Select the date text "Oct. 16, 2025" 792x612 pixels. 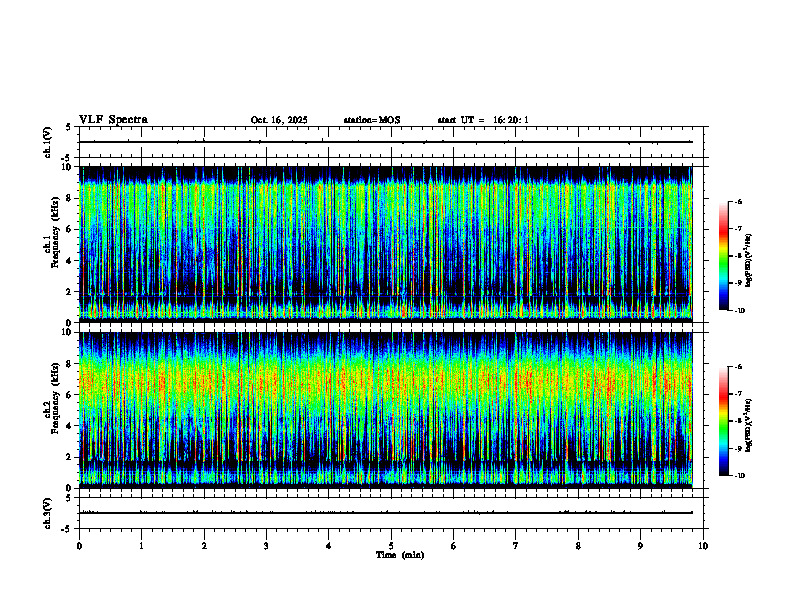pyautogui.click(x=279, y=120)
